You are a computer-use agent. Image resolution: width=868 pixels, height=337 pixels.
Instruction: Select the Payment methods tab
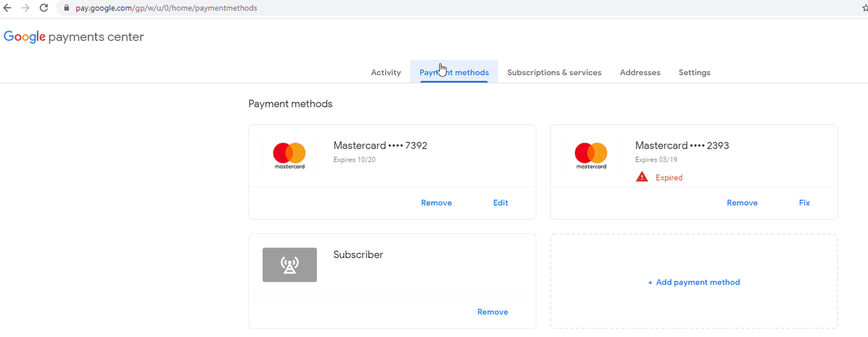[x=454, y=73]
